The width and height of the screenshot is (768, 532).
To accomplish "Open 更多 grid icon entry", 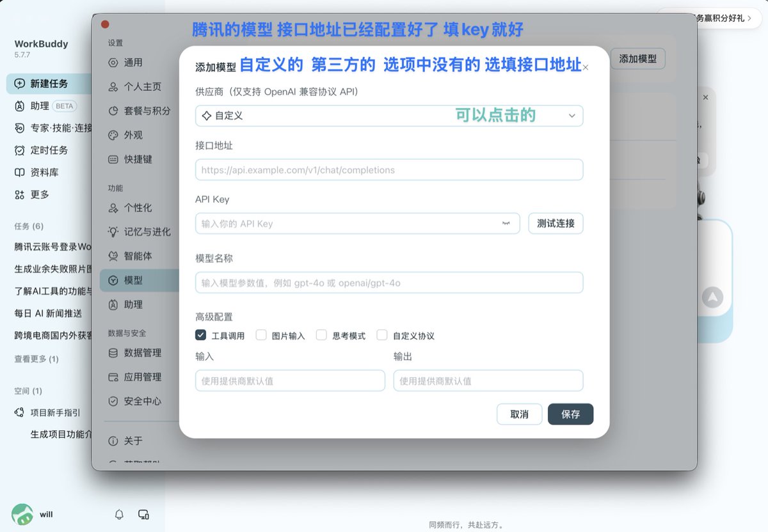I will 19,194.
